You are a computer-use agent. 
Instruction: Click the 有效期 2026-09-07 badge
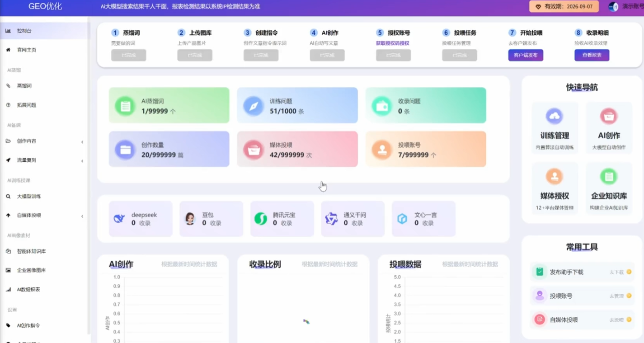[564, 6]
